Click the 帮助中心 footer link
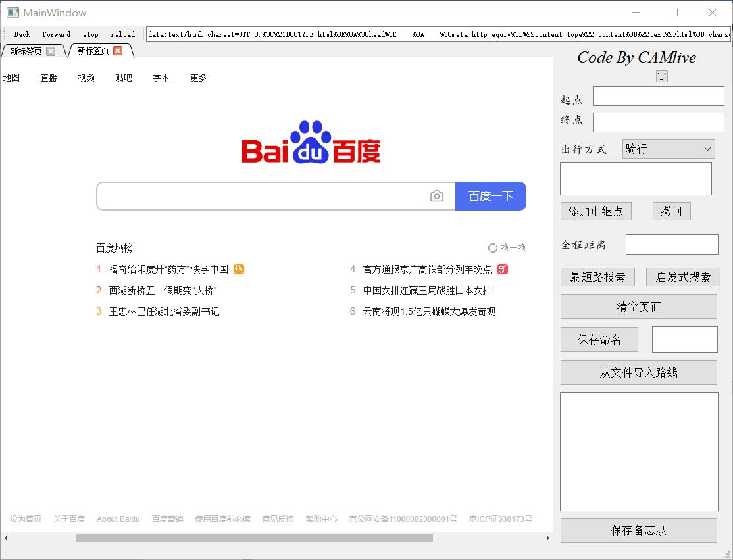The height and width of the screenshot is (560, 733). pos(321,519)
